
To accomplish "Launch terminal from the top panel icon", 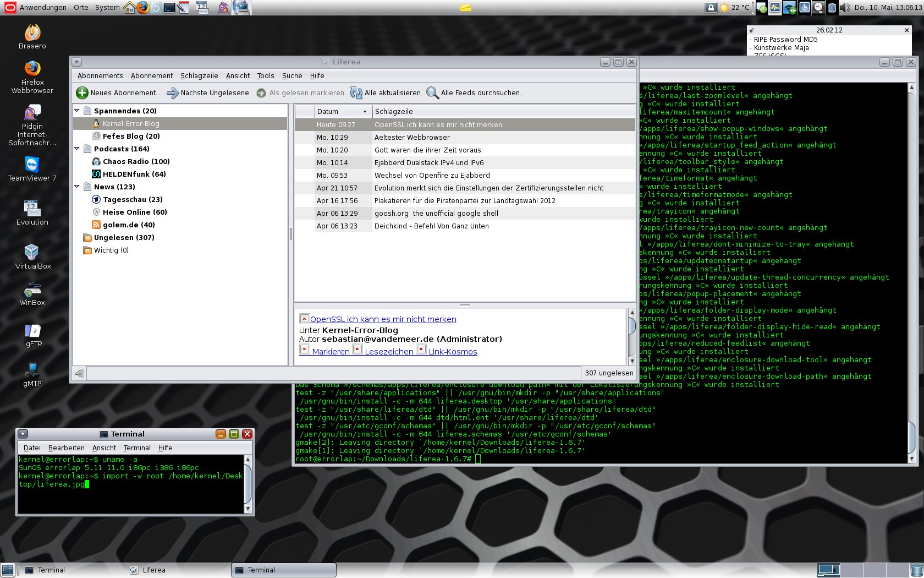I will pos(169,8).
